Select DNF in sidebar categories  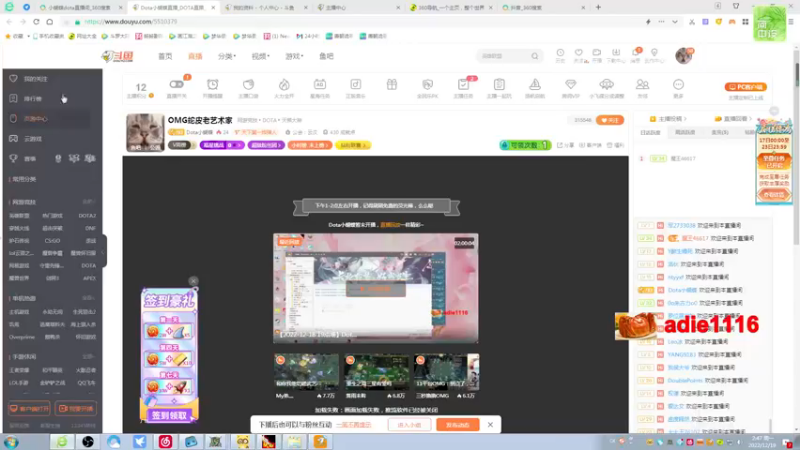coord(90,228)
